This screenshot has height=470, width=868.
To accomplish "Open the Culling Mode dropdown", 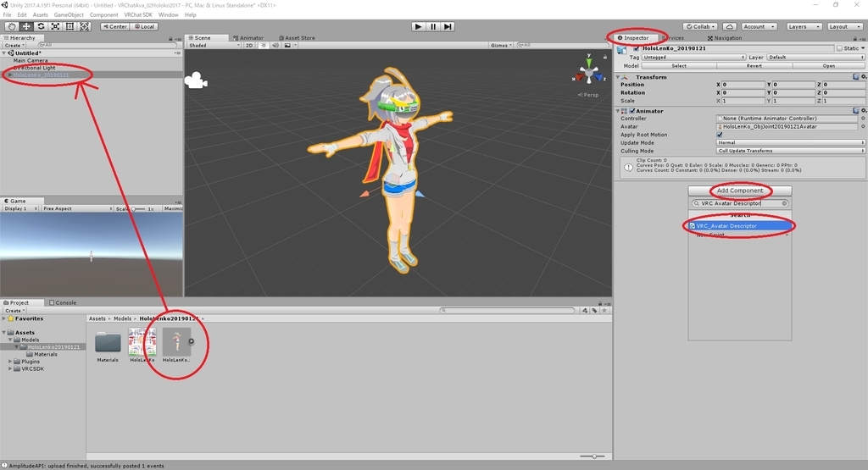I will (x=791, y=151).
